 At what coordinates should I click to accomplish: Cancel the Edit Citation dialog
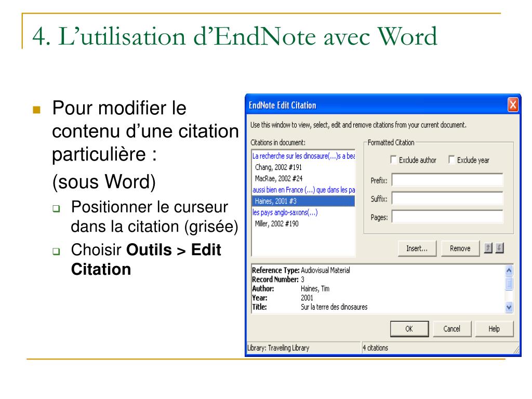[452, 329]
